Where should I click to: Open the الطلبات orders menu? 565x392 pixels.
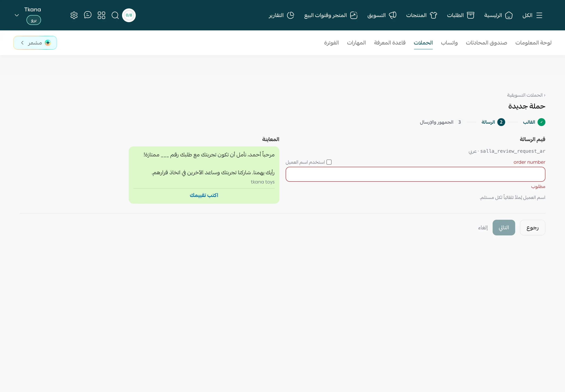pos(460,15)
